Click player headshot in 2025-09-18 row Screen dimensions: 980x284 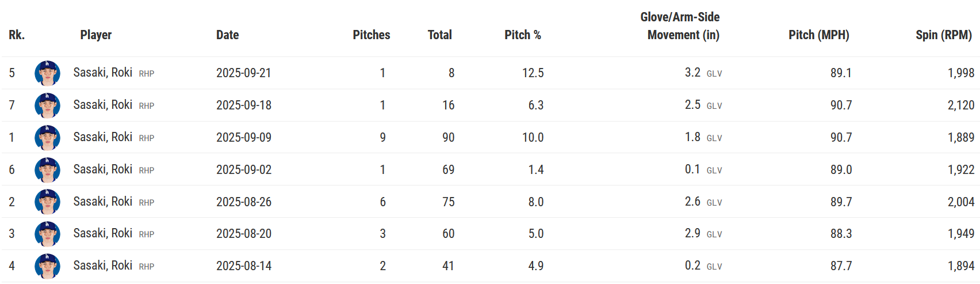pyautogui.click(x=47, y=105)
